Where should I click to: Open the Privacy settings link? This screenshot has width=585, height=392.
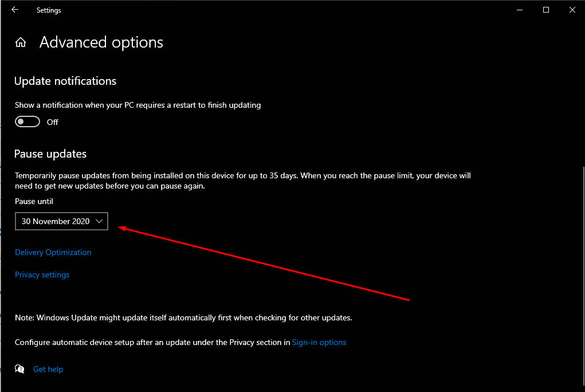42,275
